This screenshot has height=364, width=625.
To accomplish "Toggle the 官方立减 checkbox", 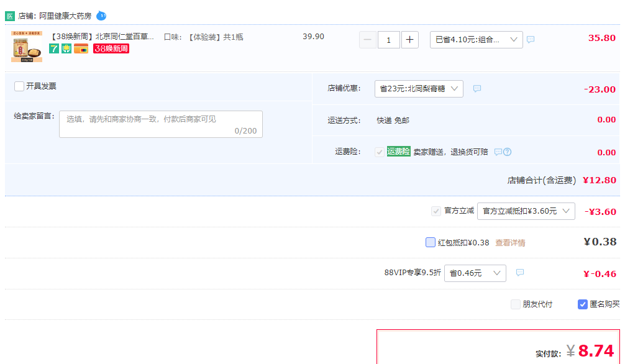I will (436, 211).
